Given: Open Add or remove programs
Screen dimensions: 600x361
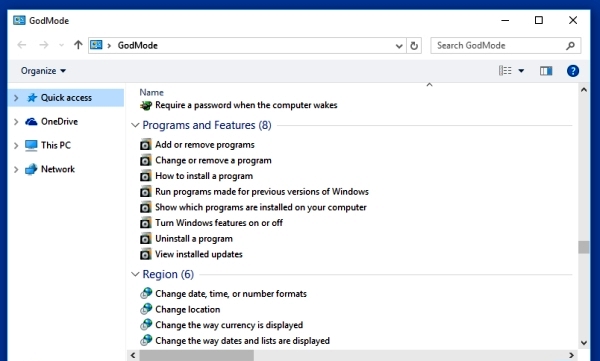Looking at the screenshot, I should 205,145.
